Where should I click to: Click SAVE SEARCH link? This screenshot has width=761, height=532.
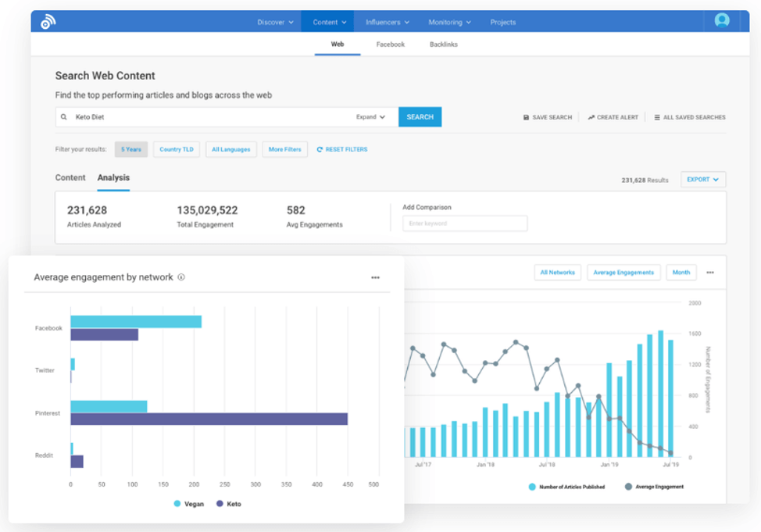click(552, 117)
